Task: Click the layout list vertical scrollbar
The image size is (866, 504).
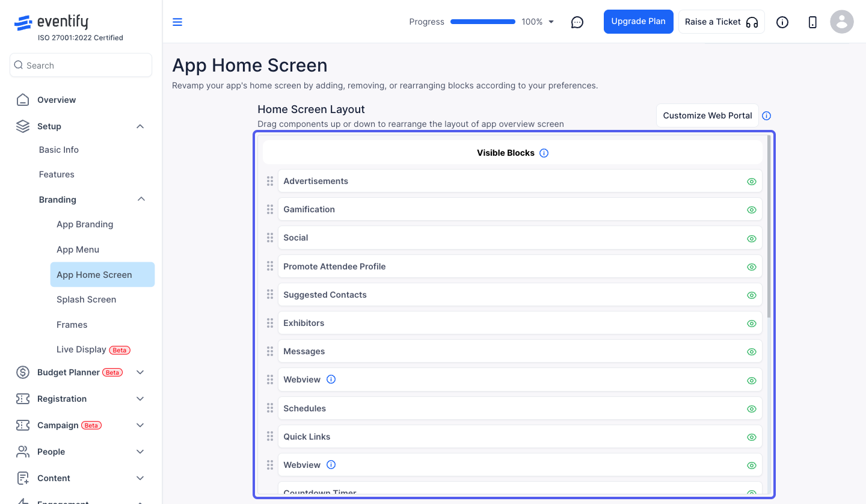Action: coord(769,227)
